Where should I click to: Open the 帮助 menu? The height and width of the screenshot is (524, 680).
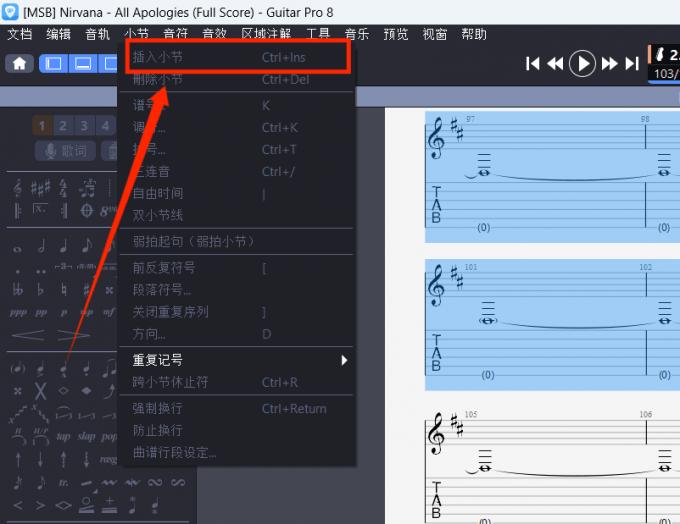(x=474, y=34)
